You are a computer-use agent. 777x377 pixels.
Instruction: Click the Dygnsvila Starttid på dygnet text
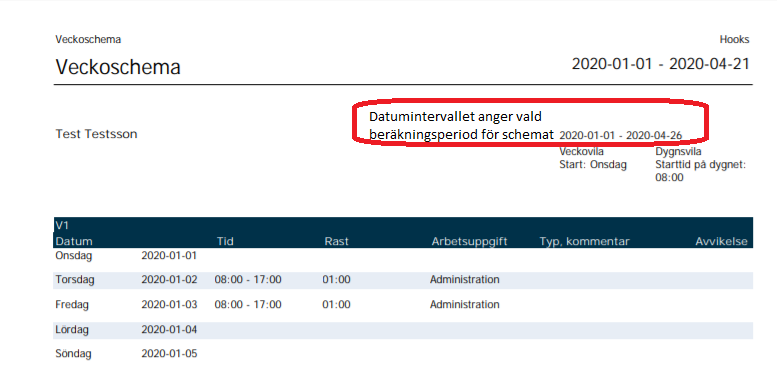click(700, 164)
